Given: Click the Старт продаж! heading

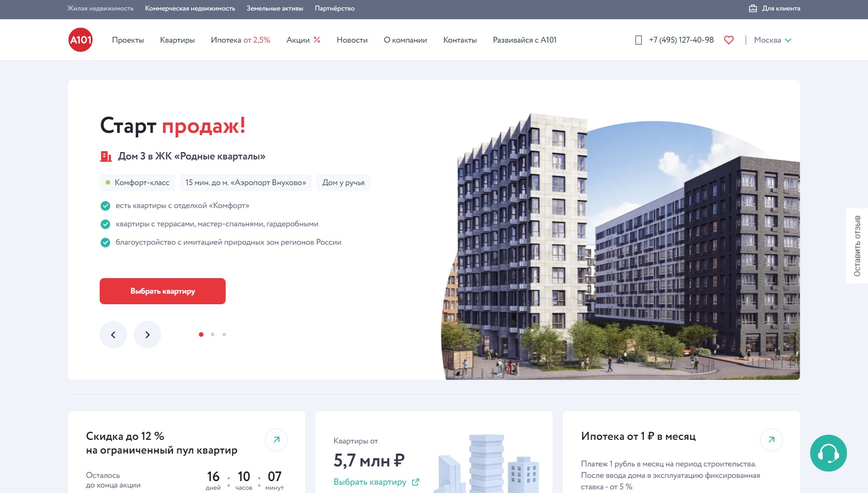Looking at the screenshot, I should point(173,126).
